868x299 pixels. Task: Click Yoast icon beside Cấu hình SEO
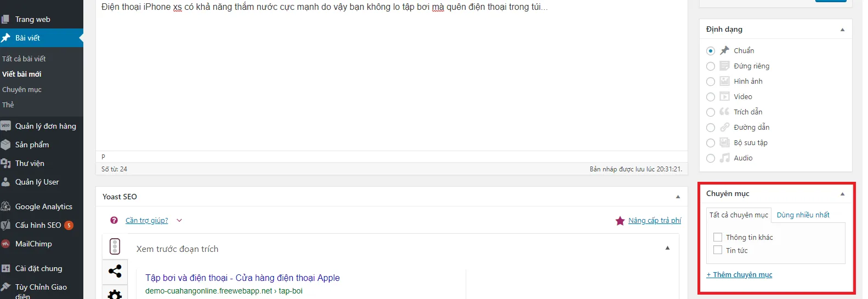5,225
